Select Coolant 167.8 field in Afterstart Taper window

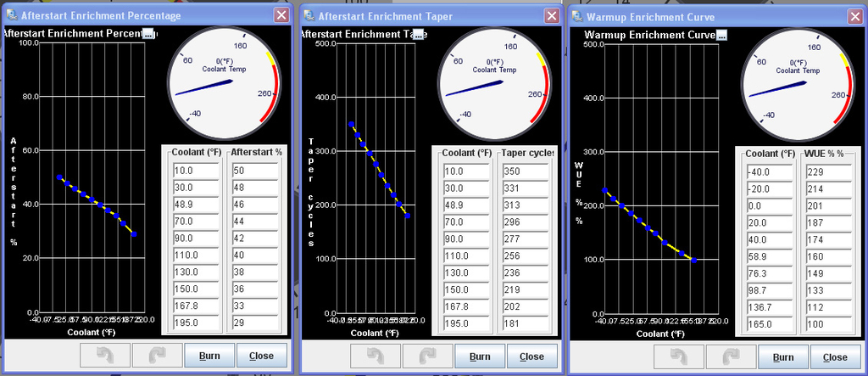467,306
